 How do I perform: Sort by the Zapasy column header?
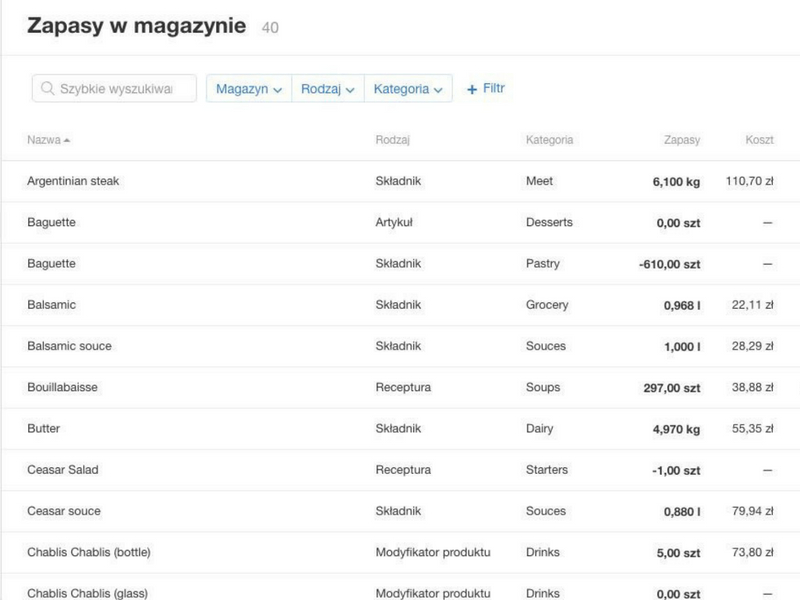point(682,140)
